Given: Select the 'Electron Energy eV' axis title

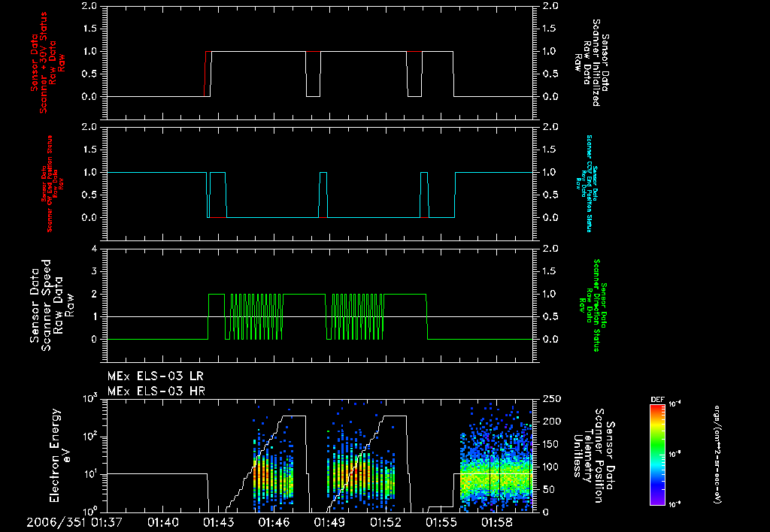Looking at the screenshot, I should [x=60, y=455].
